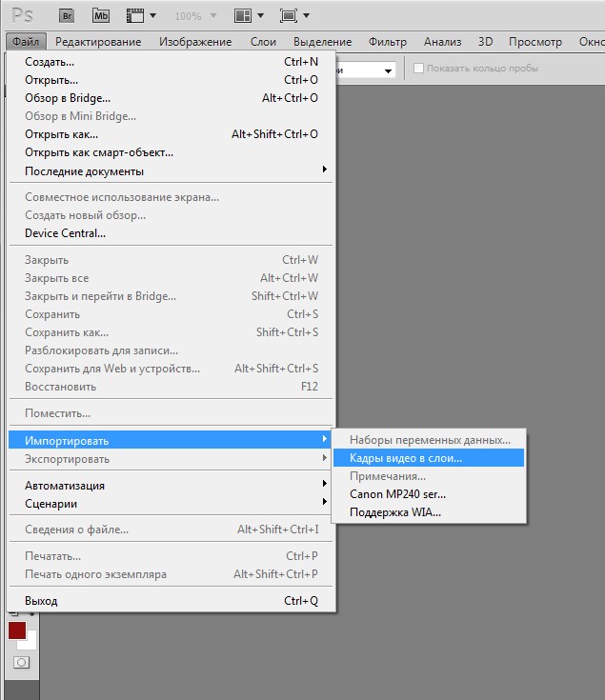Select Закрыть и перейти в Bridge...
The width and height of the screenshot is (605, 700).
pos(171,296)
